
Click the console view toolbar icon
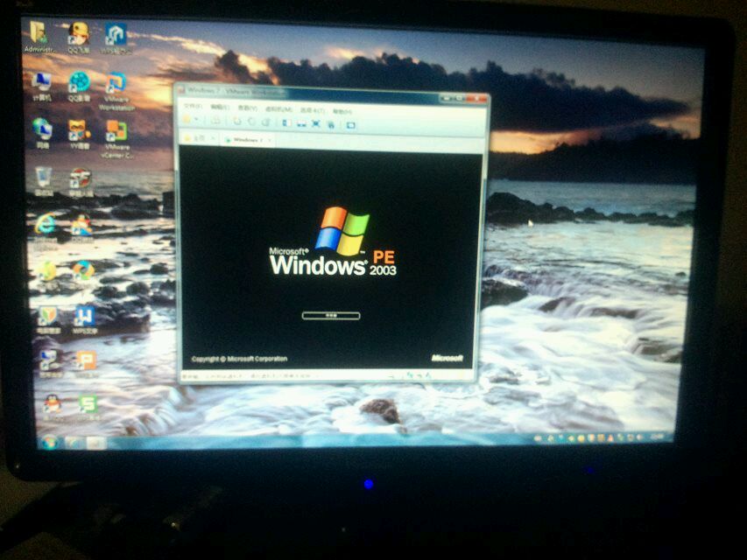tap(350, 125)
